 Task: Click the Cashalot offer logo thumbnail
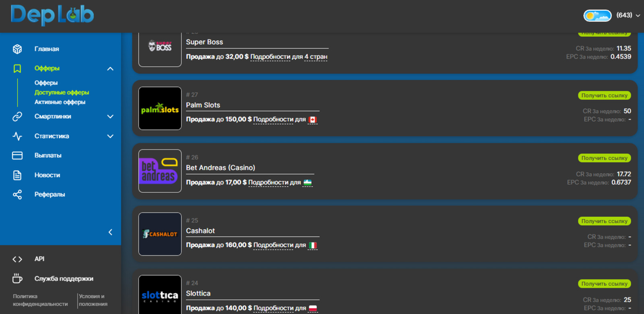[x=160, y=234]
